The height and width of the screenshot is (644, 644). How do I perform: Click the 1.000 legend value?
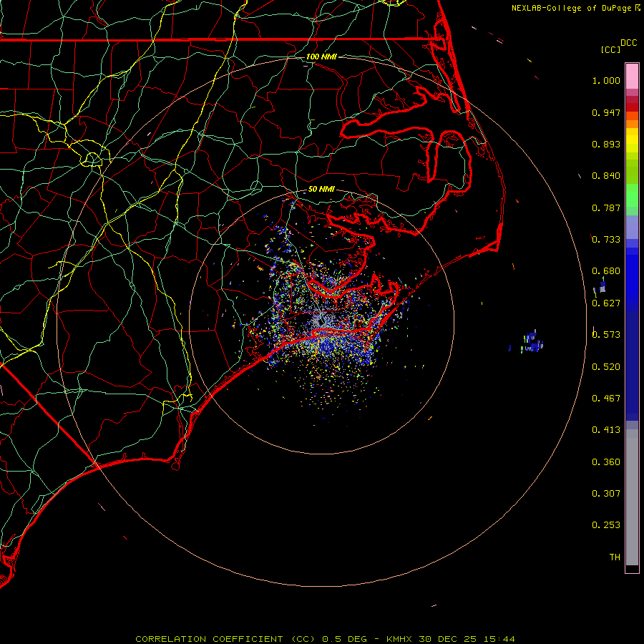coord(606,80)
